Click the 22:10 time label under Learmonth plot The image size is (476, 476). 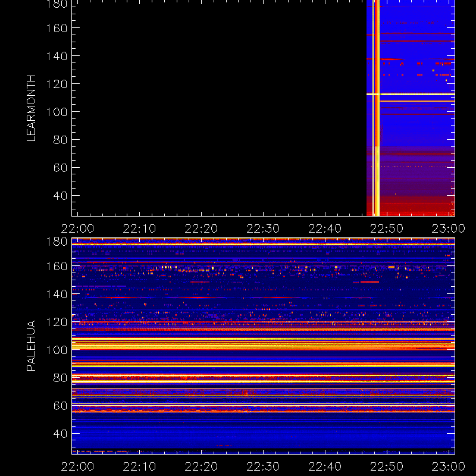(139, 228)
